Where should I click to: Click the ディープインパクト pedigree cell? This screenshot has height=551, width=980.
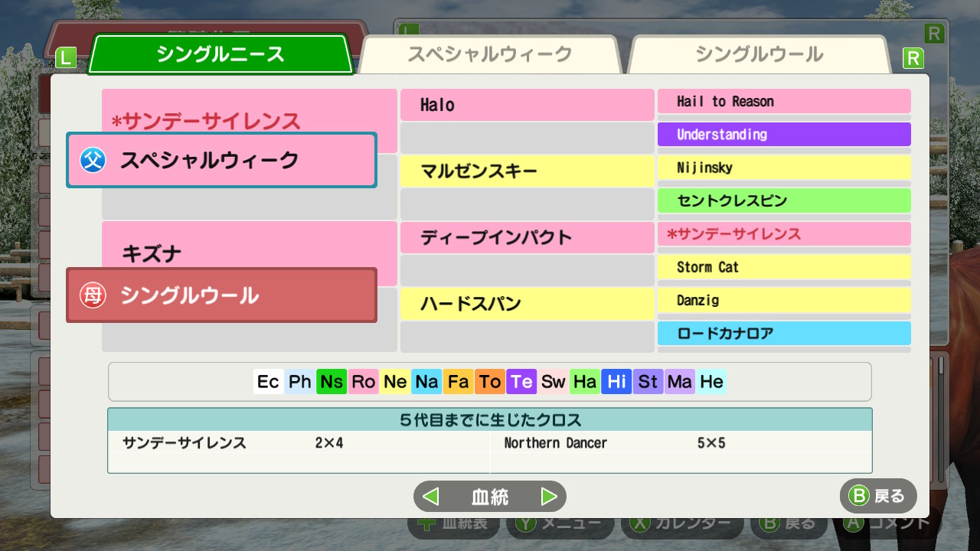pyautogui.click(x=527, y=237)
